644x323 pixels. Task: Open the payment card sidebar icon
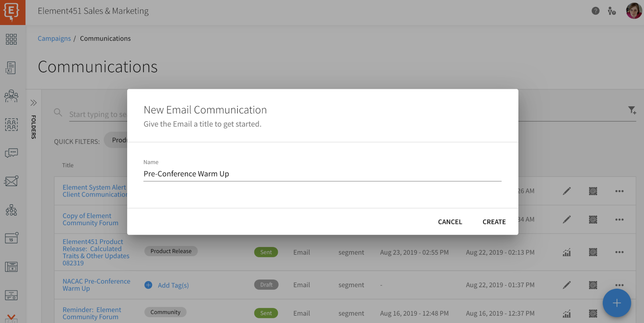pos(11,295)
